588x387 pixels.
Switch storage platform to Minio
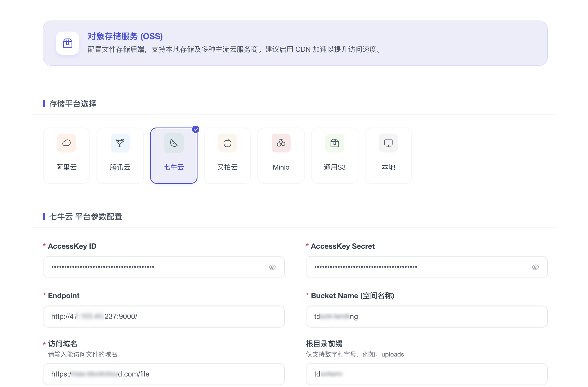tap(281, 156)
